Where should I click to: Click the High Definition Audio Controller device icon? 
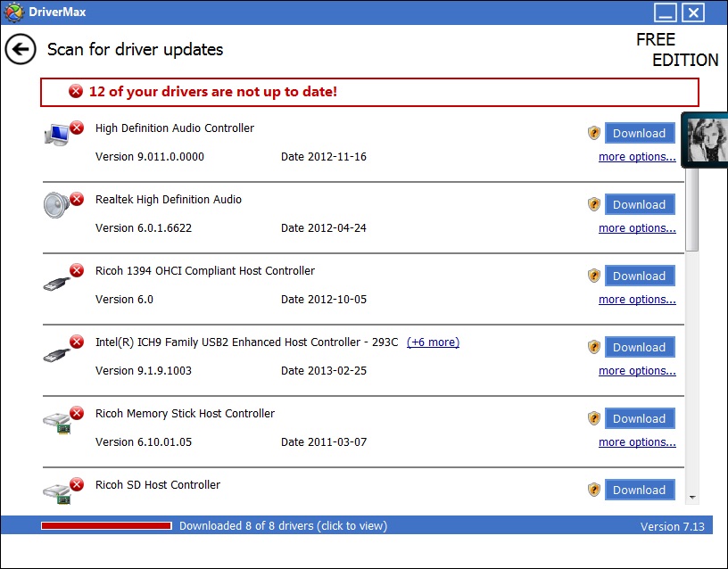[x=57, y=135]
